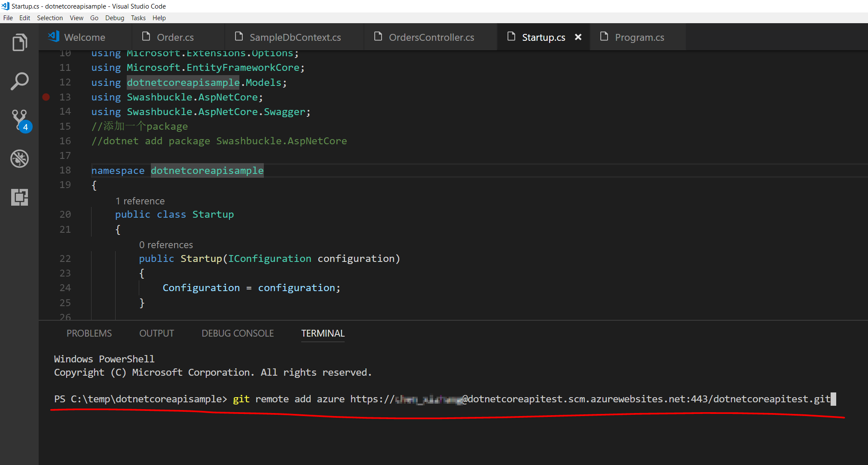This screenshot has width=868, height=465.
Task: Open the Program.cs tab
Action: (x=639, y=37)
